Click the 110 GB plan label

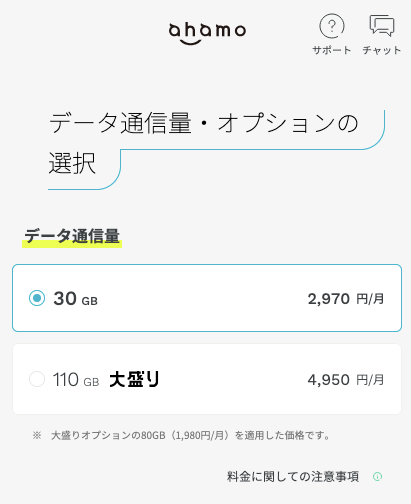[76, 380]
